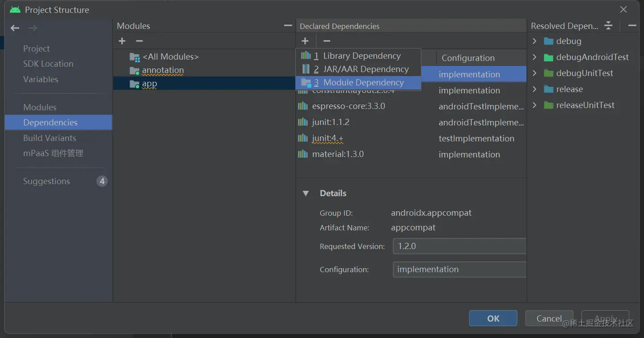The height and width of the screenshot is (338, 644).
Task: Collapse all resolved dependencies
Action: coord(608,26)
